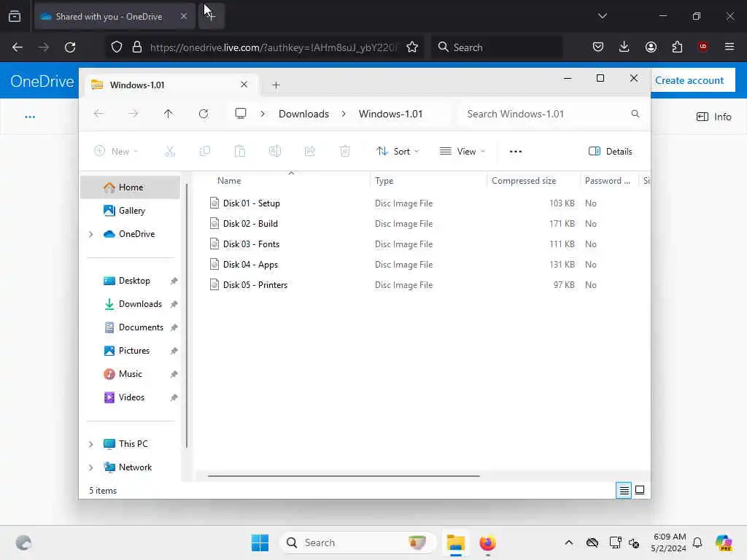The height and width of the screenshot is (560, 747).
Task: Go forward in File Explorer
Action: click(x=133, y=114)
